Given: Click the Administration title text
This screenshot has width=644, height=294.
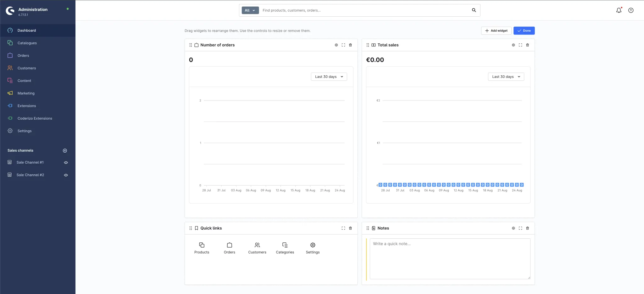Looking at the screenshot, I should tap(33, 9).
